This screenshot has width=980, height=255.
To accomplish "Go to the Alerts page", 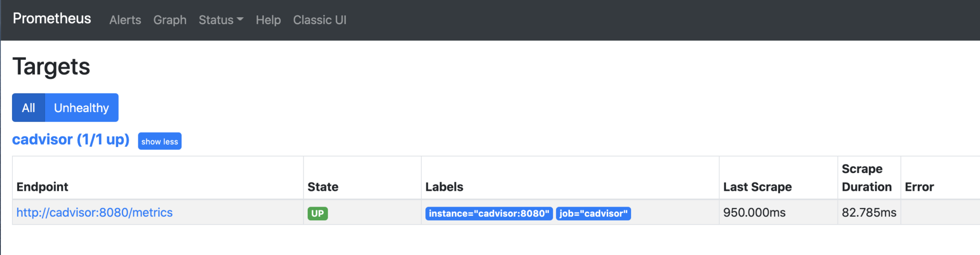I will (125, 20).
